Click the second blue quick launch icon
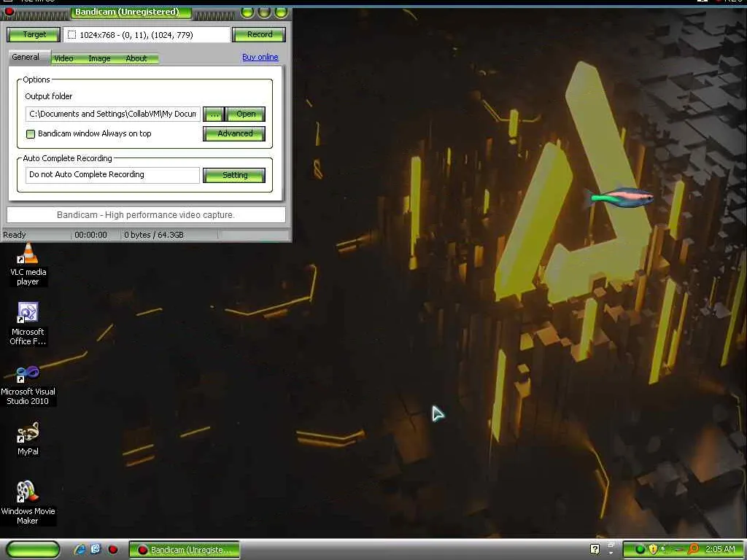 [96, 549]
